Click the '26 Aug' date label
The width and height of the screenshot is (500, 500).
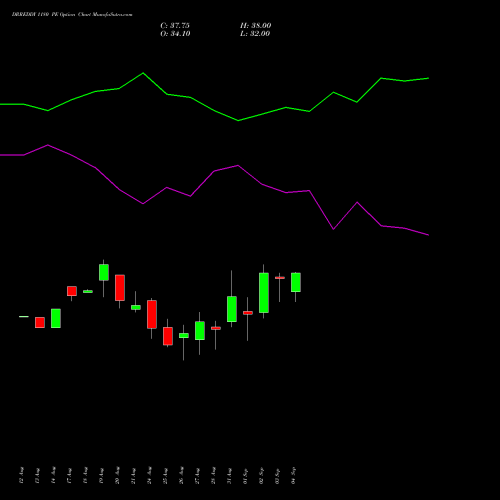click(x=181, y=475)
